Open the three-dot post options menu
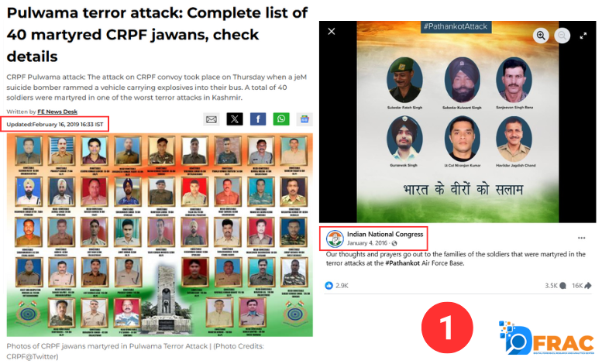 click(582, 238)
